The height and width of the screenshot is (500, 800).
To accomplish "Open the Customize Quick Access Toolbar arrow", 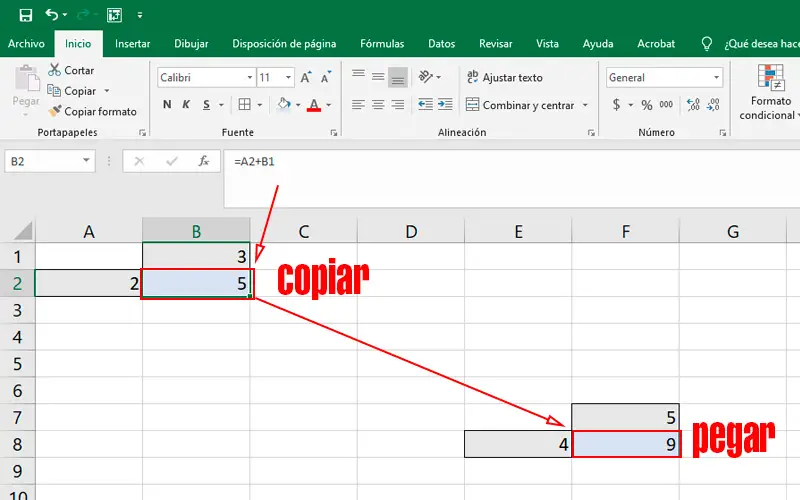I will pos(140,15).
